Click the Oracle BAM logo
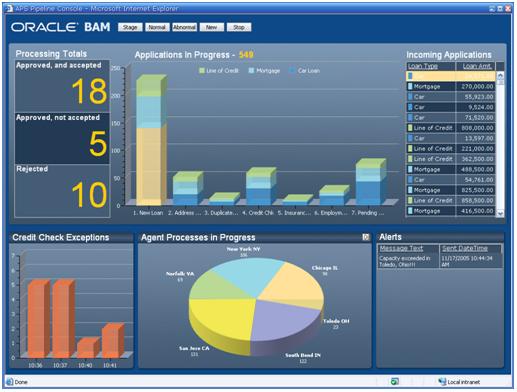Viewport: 517px width, 392px height. pyautogui.click(x=60, y=27)
